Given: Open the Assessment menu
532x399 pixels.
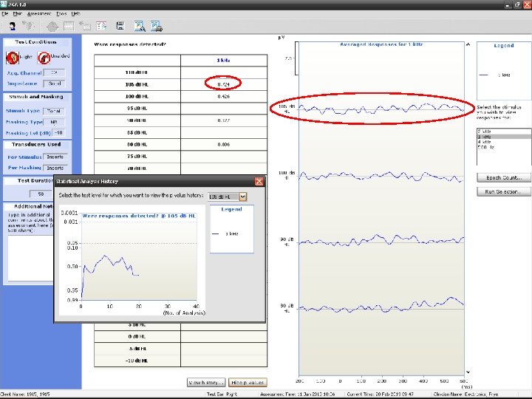Looking at the screenshot, I should (39, 13).
